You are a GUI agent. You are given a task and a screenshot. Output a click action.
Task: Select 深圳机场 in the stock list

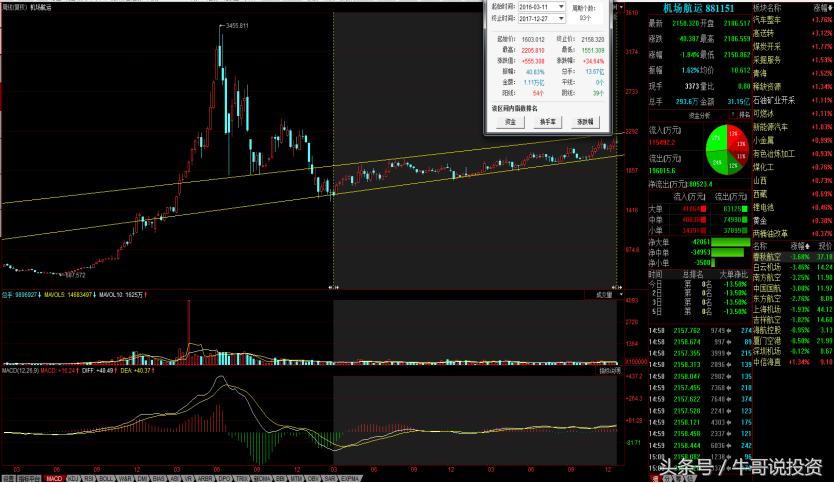click(x=793, y=351)
